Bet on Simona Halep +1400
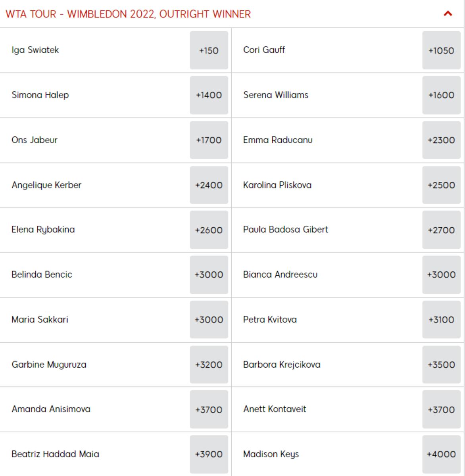 coord(209,95)
